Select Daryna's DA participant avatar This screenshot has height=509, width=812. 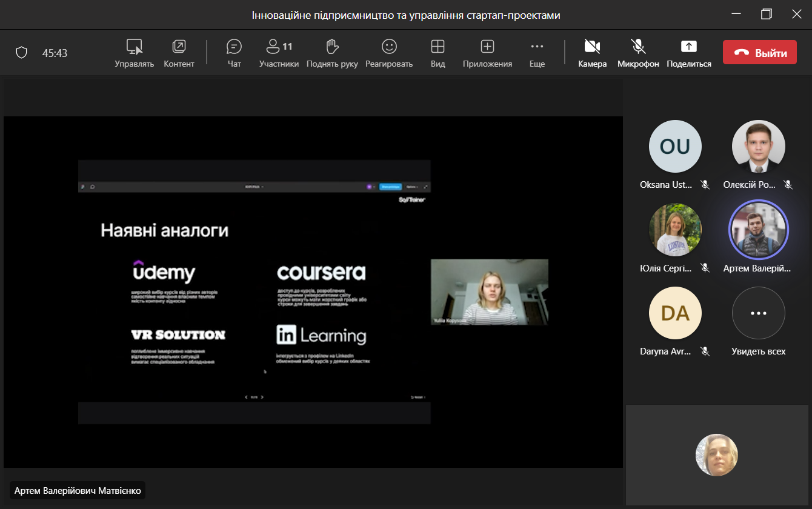674,313
